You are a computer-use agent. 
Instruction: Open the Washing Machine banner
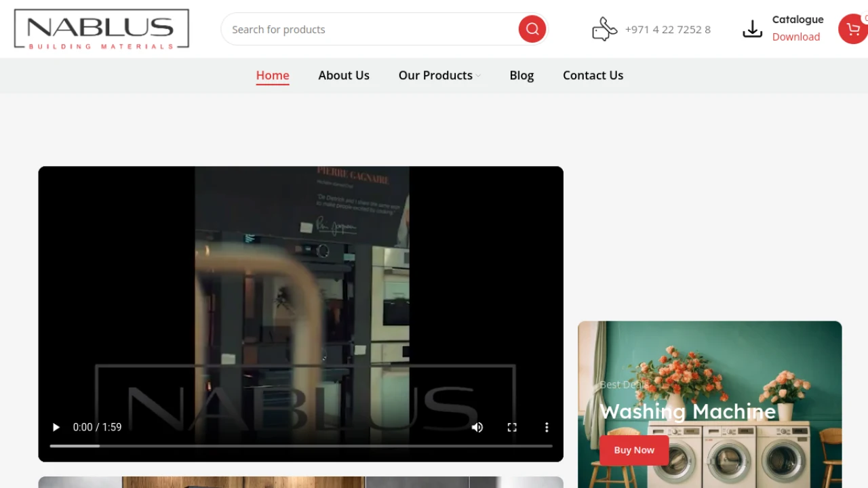tap(709, 405)
